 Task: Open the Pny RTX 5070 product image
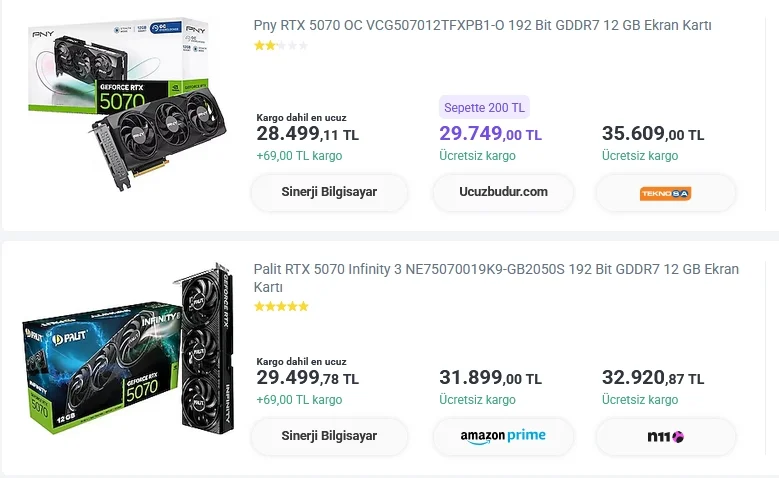(125, 98)
